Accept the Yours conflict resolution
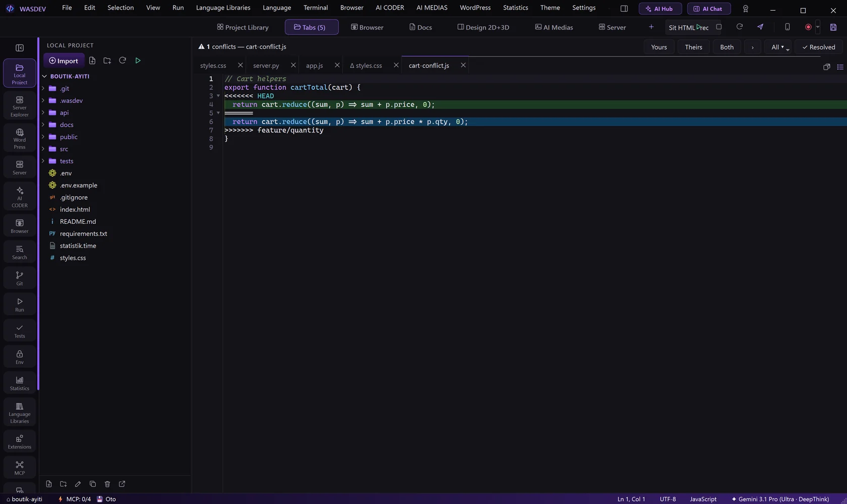847x504 pixels. click(659, 47)
